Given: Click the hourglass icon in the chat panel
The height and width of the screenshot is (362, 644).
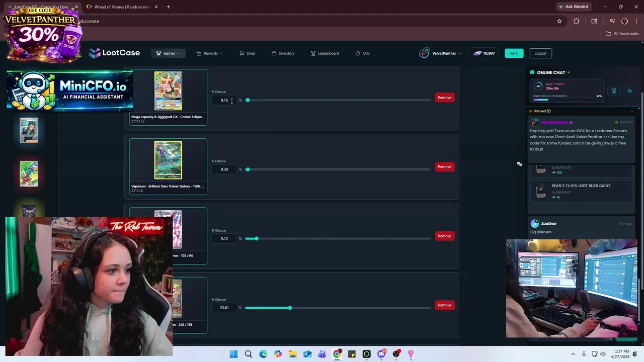Looking at the screenshot, I should click(x=614, y=91).
